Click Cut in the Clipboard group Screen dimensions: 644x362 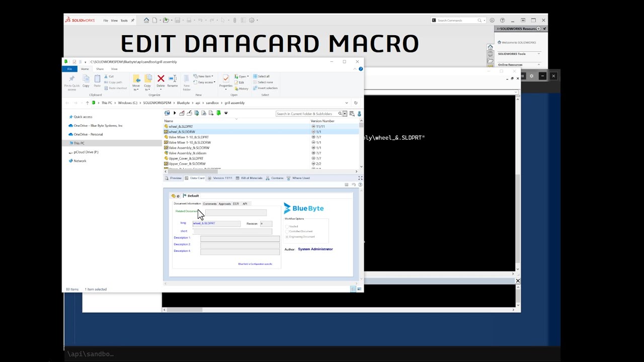click(109, 76)
